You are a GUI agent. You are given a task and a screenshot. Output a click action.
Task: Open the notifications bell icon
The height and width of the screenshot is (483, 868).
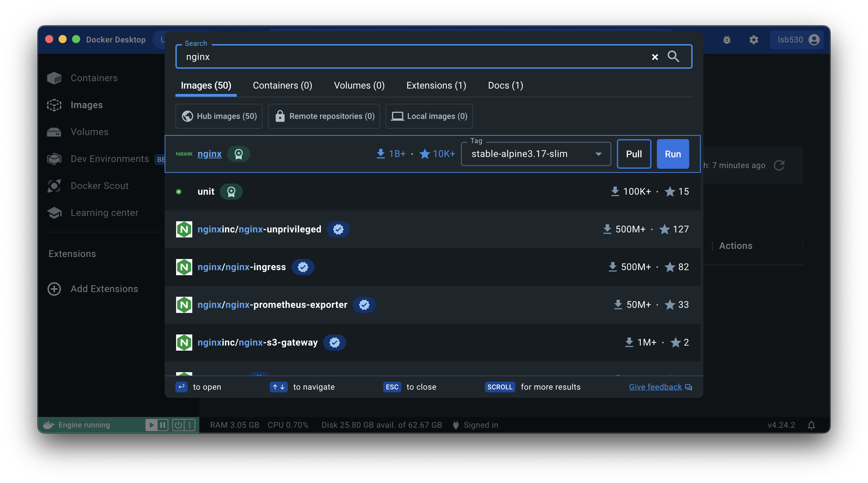pyautogui.click(x=811, y=425)
